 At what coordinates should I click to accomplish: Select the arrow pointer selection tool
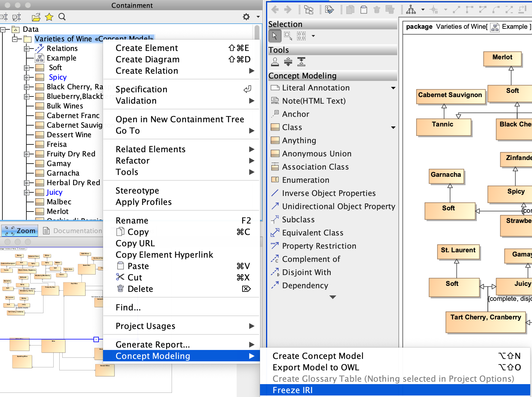click(274, 36)
